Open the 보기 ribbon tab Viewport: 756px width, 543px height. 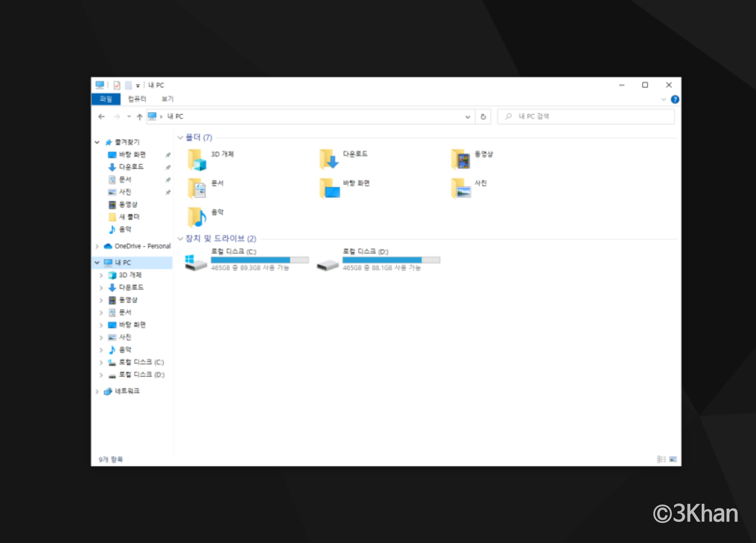click(167, 99)
